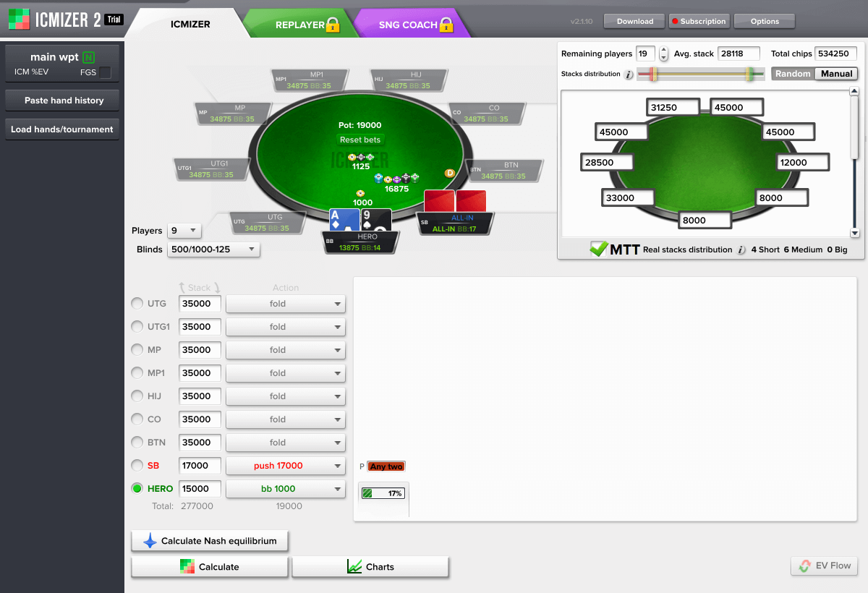Screen dimensions: 868x593
Task: Toggle the FGS checkbox
Action: coord(106,72)
